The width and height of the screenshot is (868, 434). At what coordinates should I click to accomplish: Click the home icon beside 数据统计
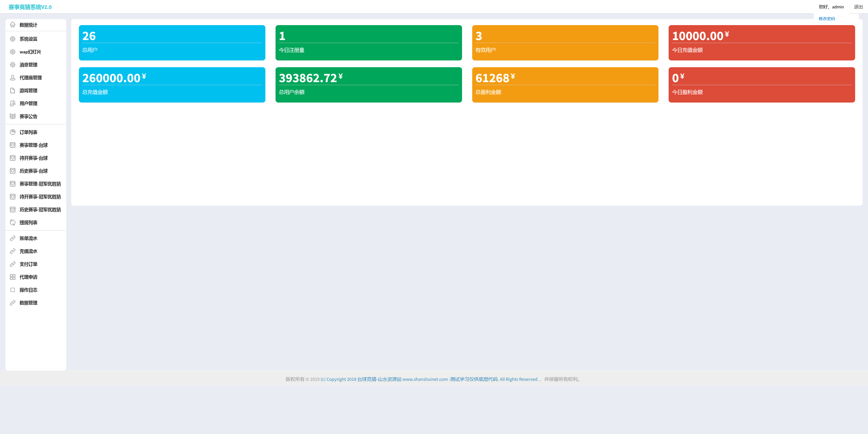(x=12, y=25)
